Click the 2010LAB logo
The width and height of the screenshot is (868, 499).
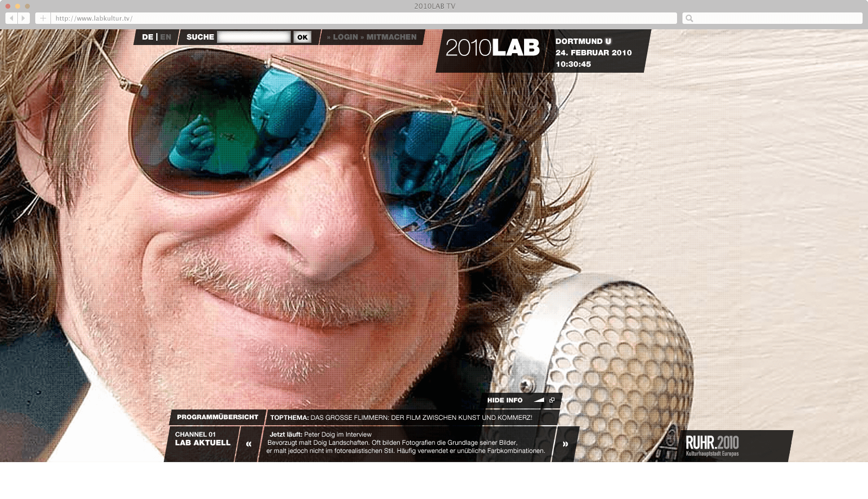(493, 48)
